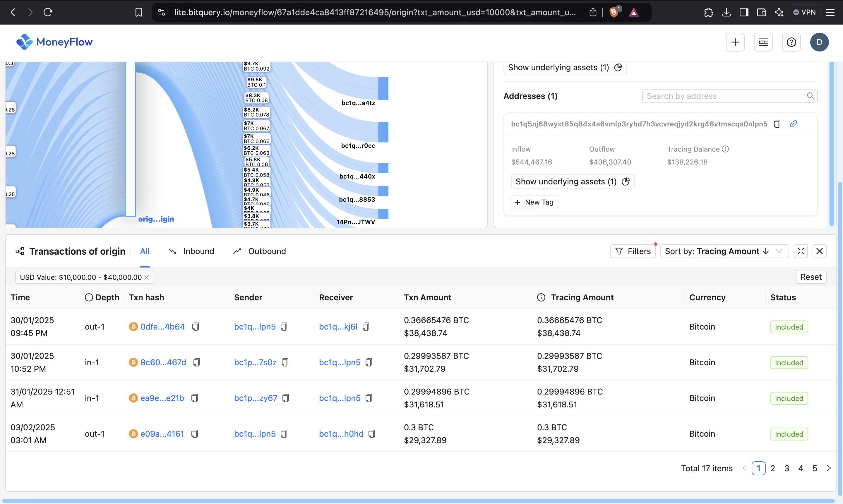Go to page 2 of transactions

[773, 468]
